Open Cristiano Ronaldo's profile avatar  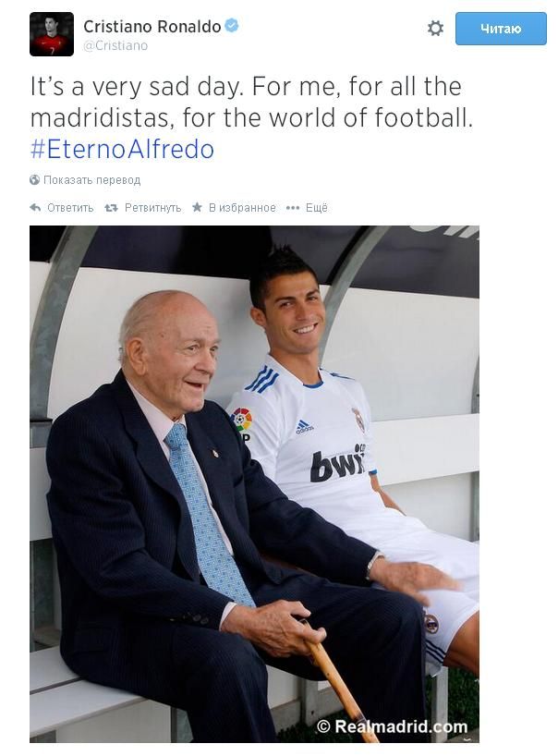click(52, 34)
